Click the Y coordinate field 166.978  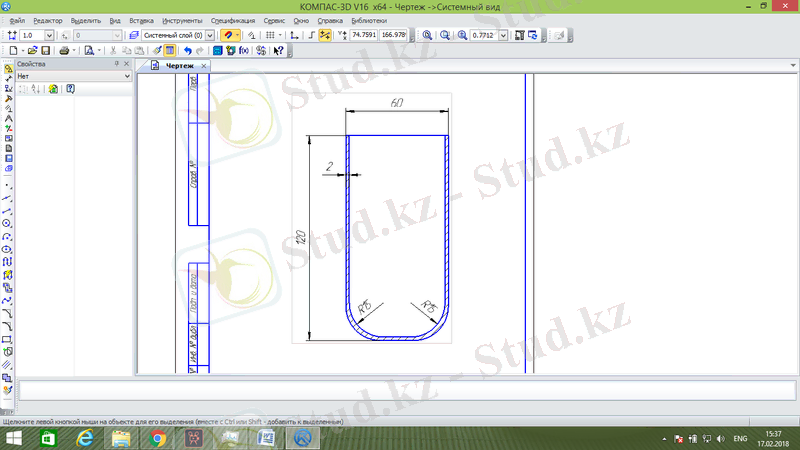point(394,35)
